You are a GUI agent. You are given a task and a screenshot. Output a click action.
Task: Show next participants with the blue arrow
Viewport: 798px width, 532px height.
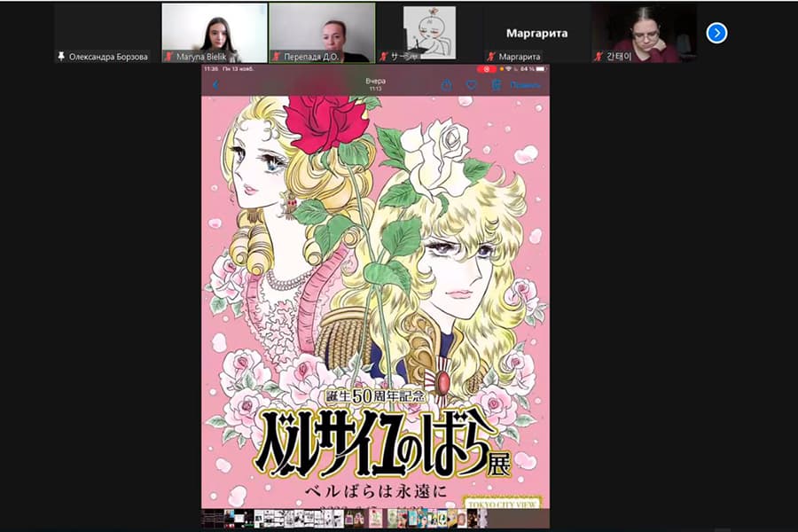[x=716, y=33]
